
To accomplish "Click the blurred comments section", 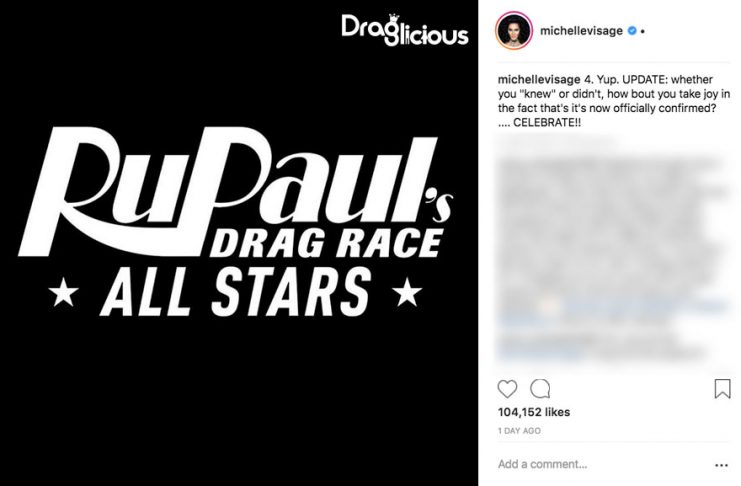I will [612, 251].
